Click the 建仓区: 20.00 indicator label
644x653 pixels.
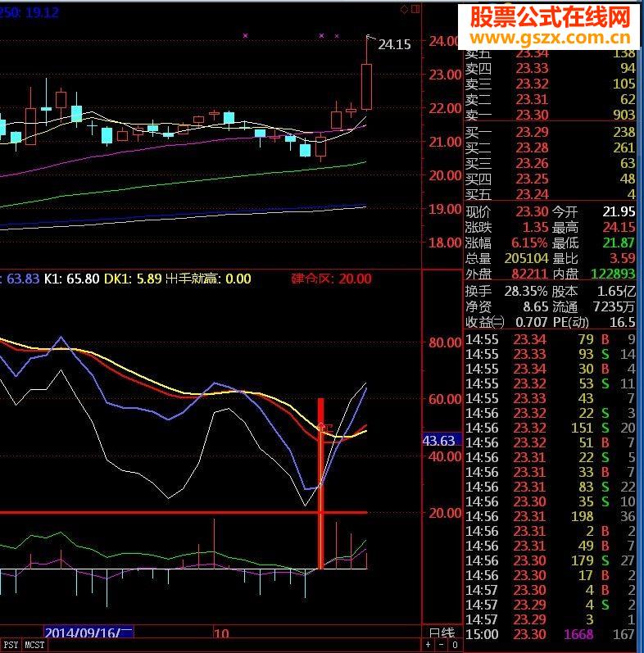[331, 279]
